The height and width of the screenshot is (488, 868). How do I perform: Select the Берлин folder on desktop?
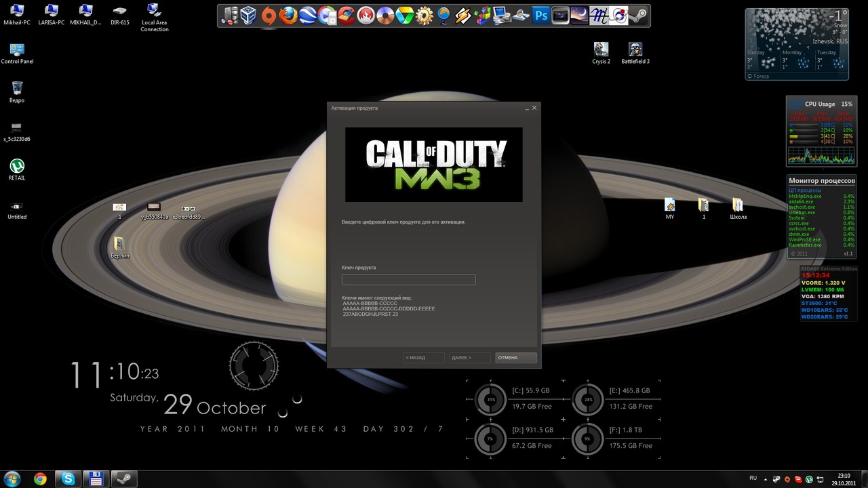[x=119, y=247]
